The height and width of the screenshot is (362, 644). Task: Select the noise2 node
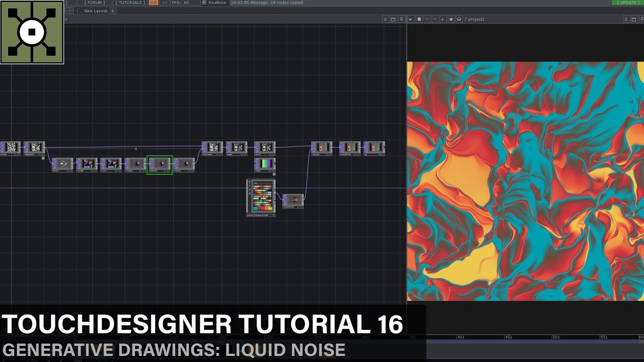[x=87, y=164]
